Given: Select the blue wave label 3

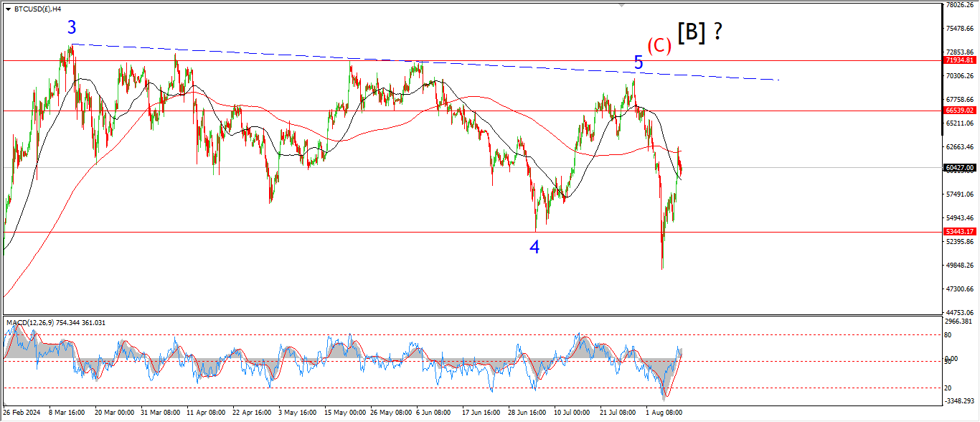Looking at the screenshot, I should tap(72, 28).
